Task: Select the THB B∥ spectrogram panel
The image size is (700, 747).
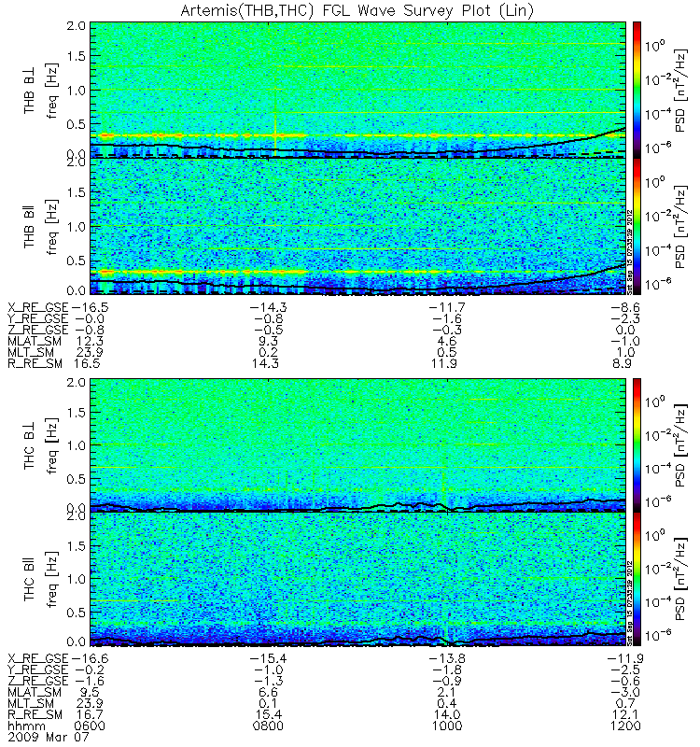Action: coord(357,226)
